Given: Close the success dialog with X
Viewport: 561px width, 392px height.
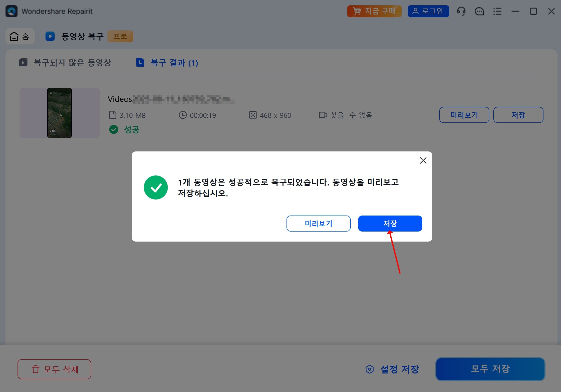Looking at the screenshot, I should pyautogui.click(x=423, y=160).
